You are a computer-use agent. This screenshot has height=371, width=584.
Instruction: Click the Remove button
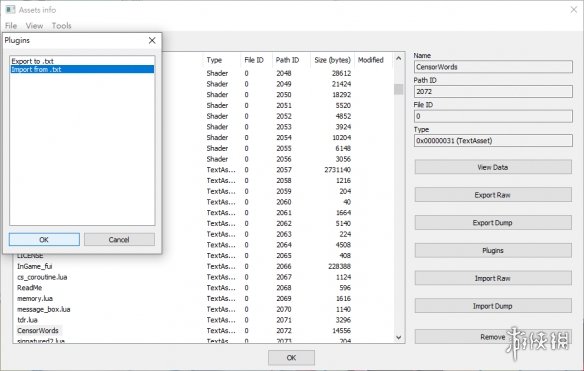(493, 337)
